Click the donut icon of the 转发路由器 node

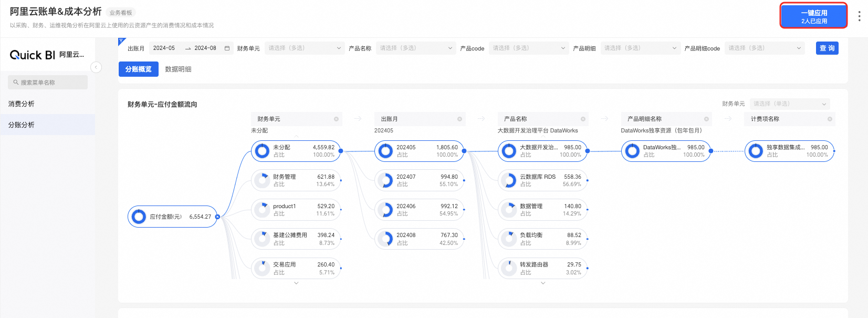[509, 268]
